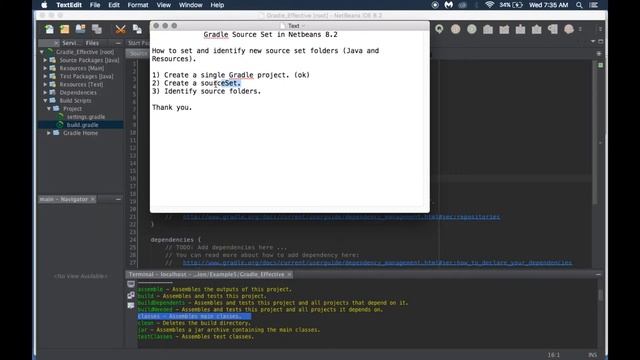Click the bottom icon in terminal side strip
The width and height of the screenshot is (640, 360).
coord(131,305)
